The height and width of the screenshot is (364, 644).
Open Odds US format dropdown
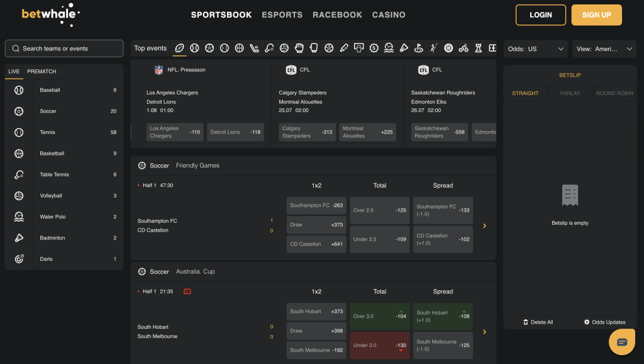[x=536, y=49]
